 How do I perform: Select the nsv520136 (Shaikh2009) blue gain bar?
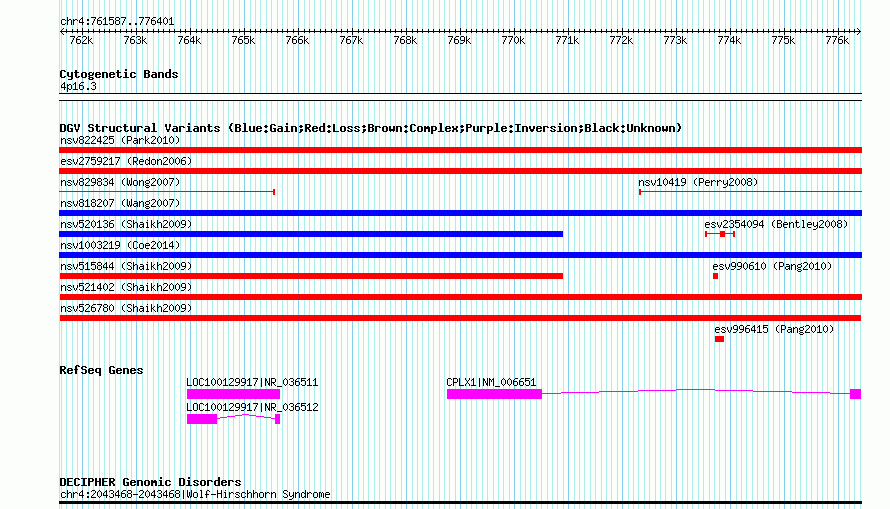[x=311, y=234]
